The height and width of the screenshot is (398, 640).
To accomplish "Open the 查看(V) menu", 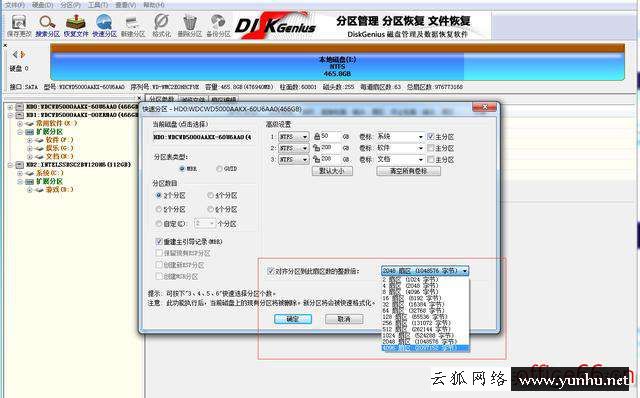I will [x=125, y=5].
